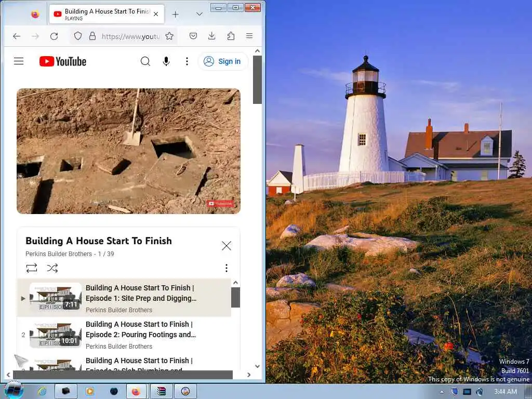Click the page scrollbar up arrow

pyautogui.click(x=257, y=51)
